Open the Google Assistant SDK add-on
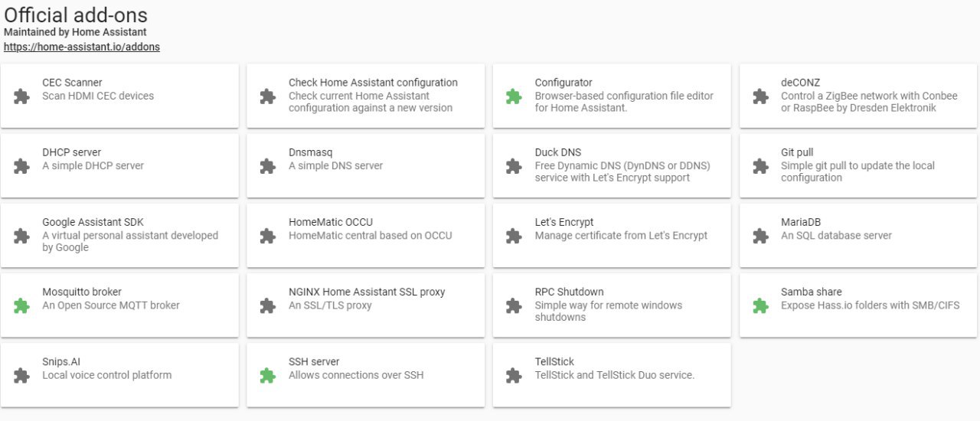 [119, 235]
